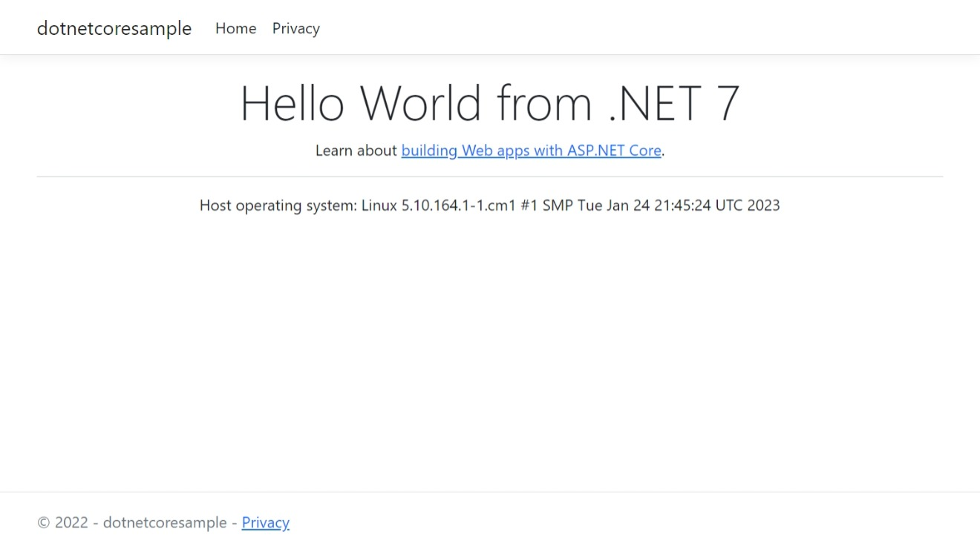Open the tutorial hyperlink below the heading
This screenshot has height=549, width=980.
coord(532,151)
